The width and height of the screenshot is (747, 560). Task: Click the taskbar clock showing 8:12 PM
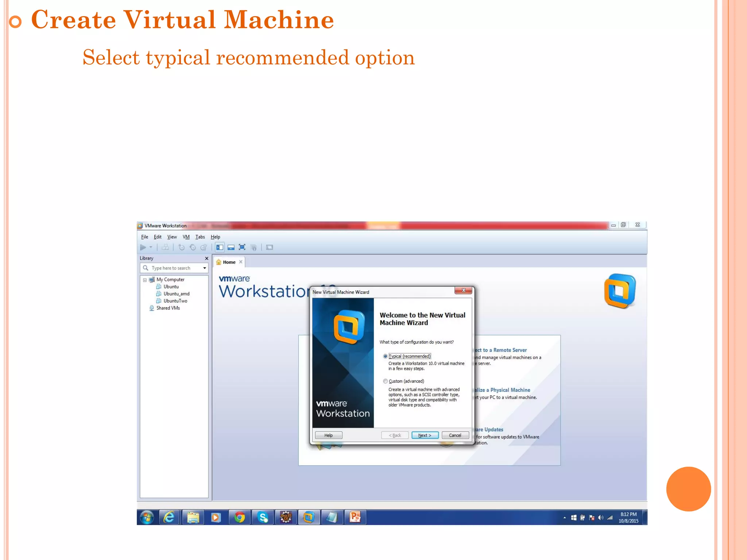(x=628, y=518)
